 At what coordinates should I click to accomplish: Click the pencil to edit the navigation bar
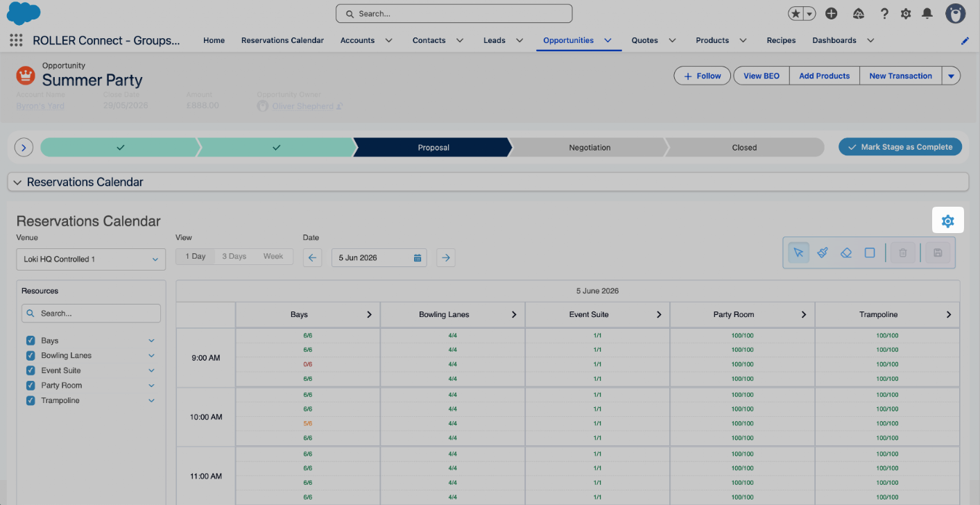(x=965, y=41)
